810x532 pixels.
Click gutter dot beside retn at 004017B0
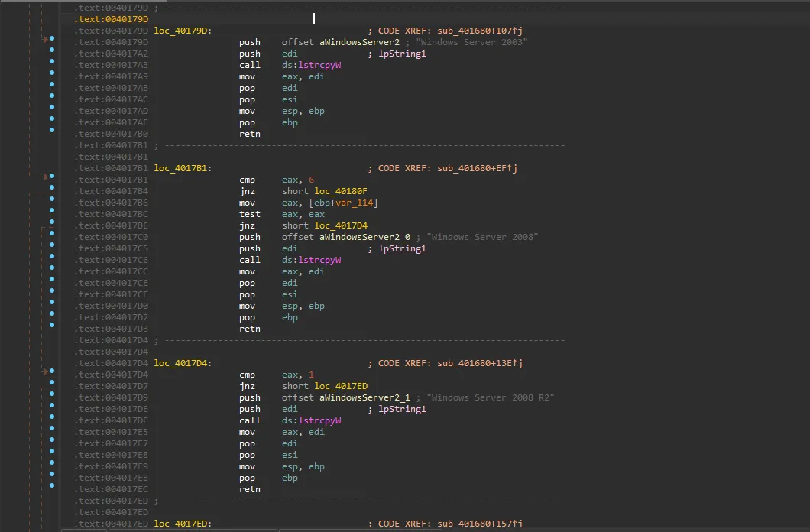52,130
